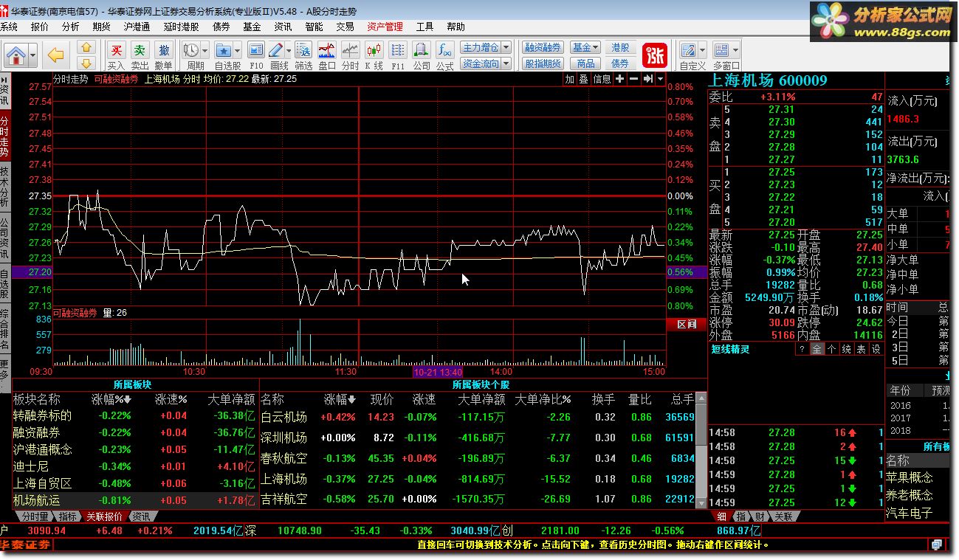Open the 资产管理 menu
This screenshot has height=560, width=959.
385,27
